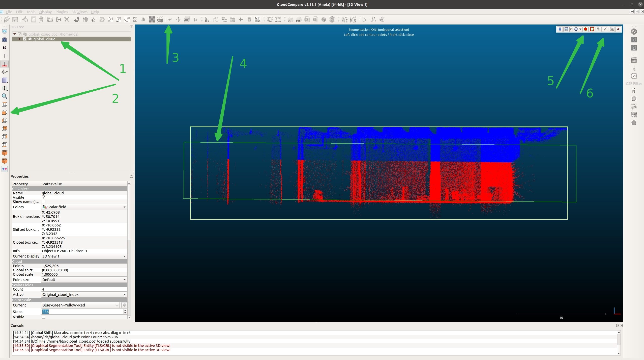
Task: Confirm segmentation with the checkmark icon
Action: coord(605,29)
